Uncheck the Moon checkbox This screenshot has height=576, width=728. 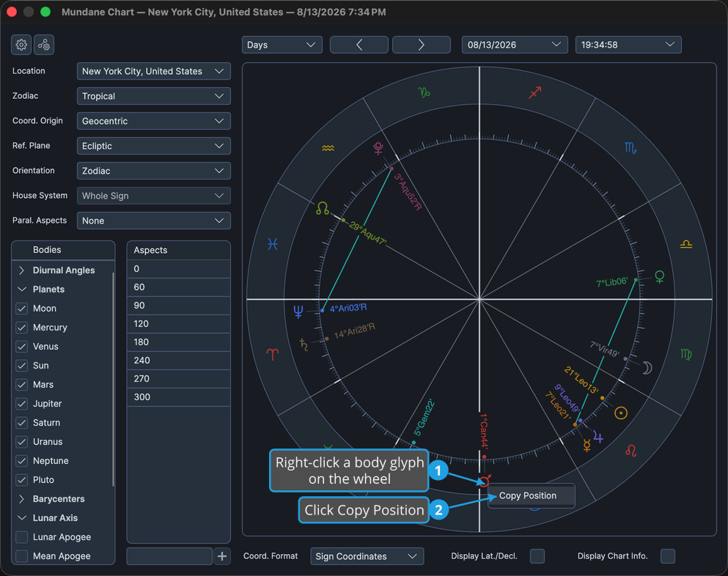pos(21,309)
